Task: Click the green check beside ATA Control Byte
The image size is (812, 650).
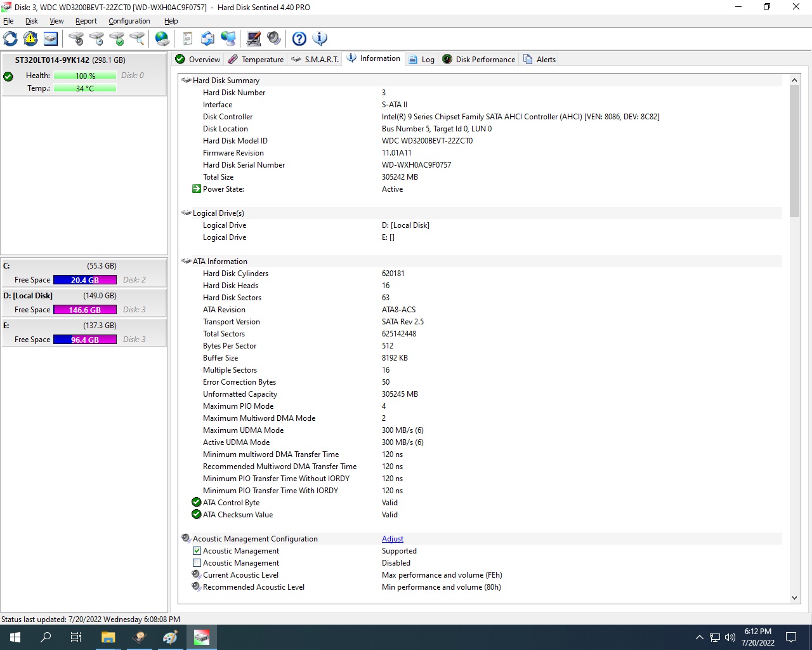Action: [x=197, y=502]
